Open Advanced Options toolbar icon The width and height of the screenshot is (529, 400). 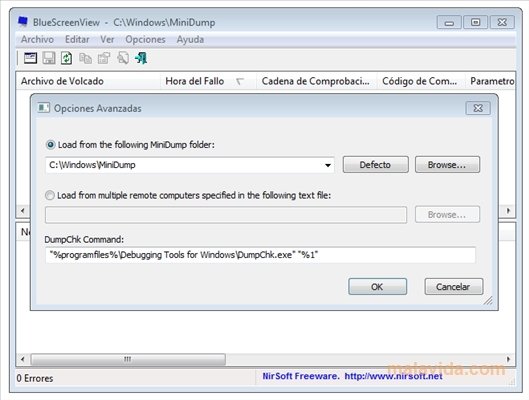30,58
